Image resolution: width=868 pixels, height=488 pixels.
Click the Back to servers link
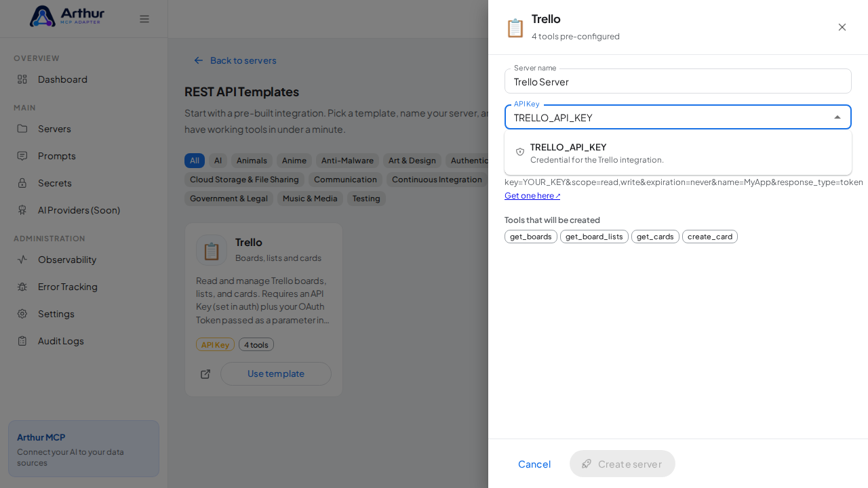point(235,60)
